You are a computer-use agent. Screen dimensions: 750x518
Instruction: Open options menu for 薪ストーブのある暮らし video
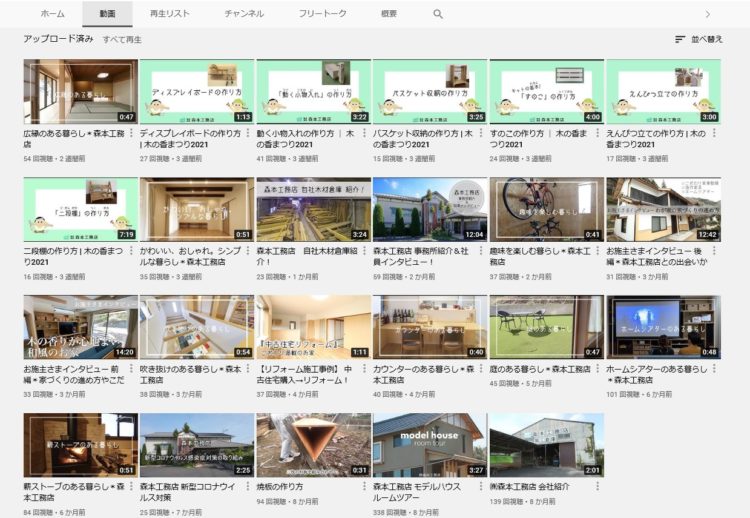click(132, 486)
